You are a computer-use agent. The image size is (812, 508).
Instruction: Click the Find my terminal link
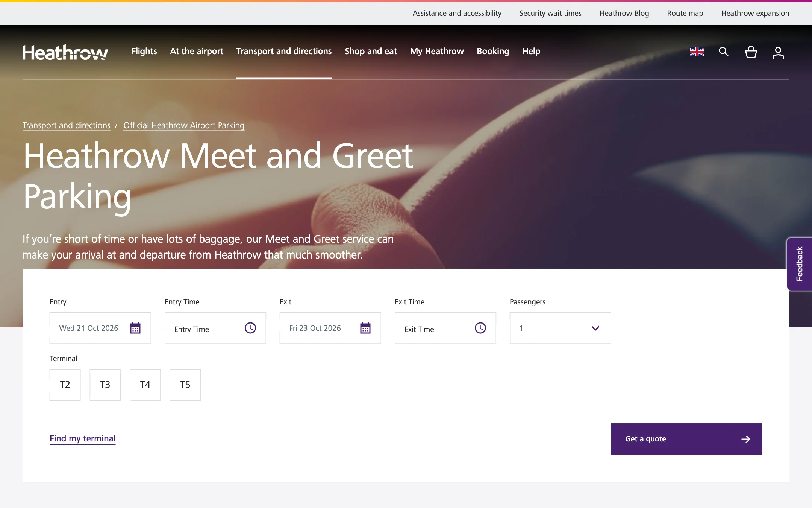(x=83, y=438)
